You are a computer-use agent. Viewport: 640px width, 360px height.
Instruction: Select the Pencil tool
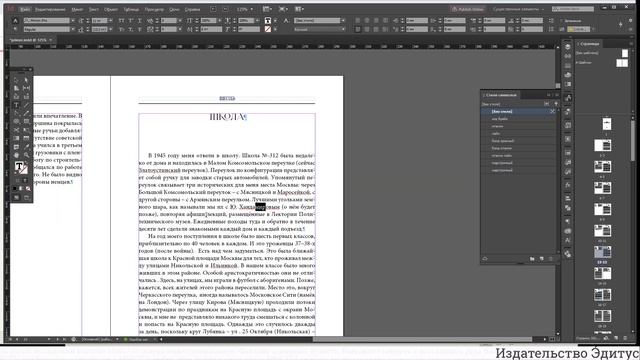(x=26, y=113)
